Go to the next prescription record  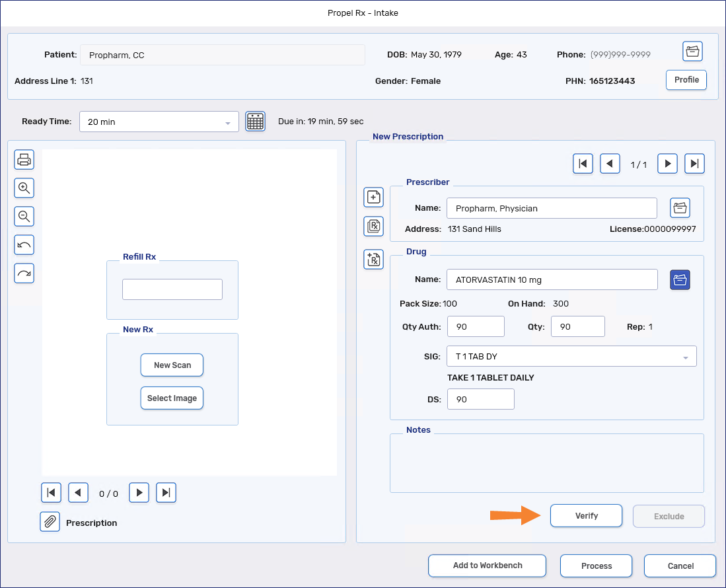click(667, 164)
